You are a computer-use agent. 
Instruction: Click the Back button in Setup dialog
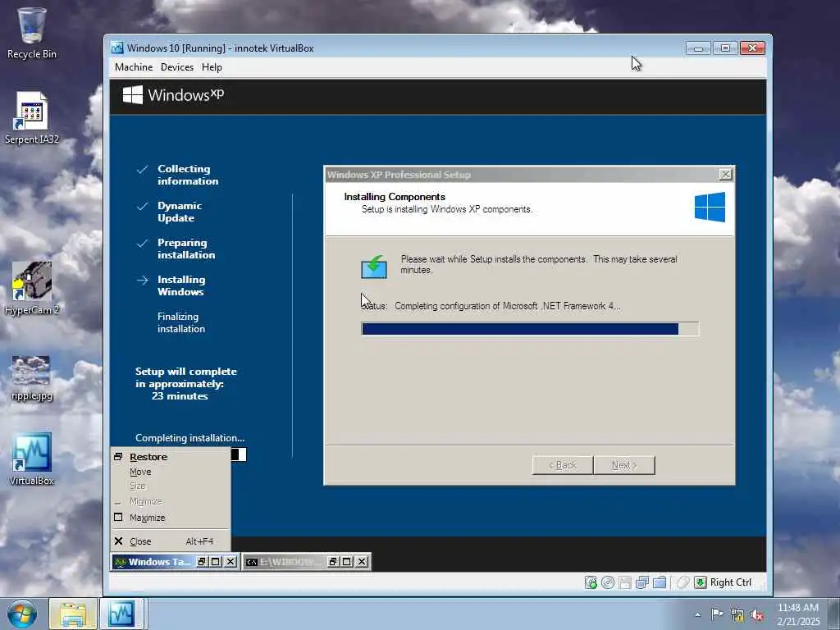pos(563,465)
